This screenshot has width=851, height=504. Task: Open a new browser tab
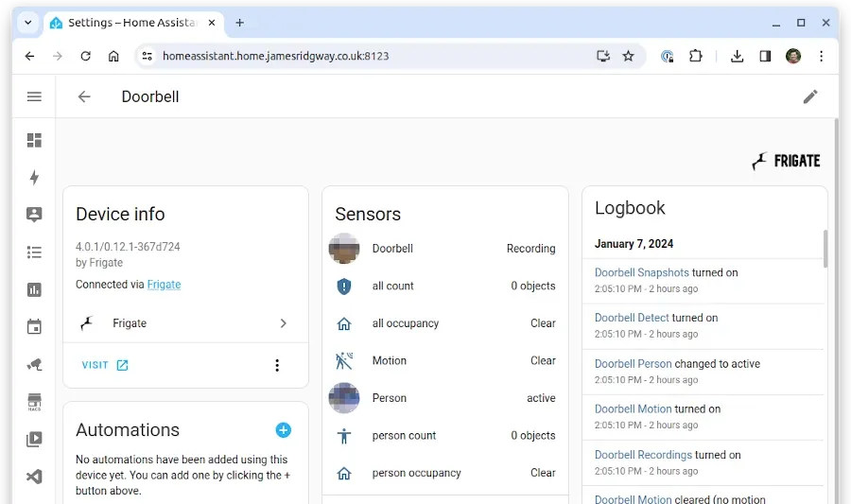point(239,23)
